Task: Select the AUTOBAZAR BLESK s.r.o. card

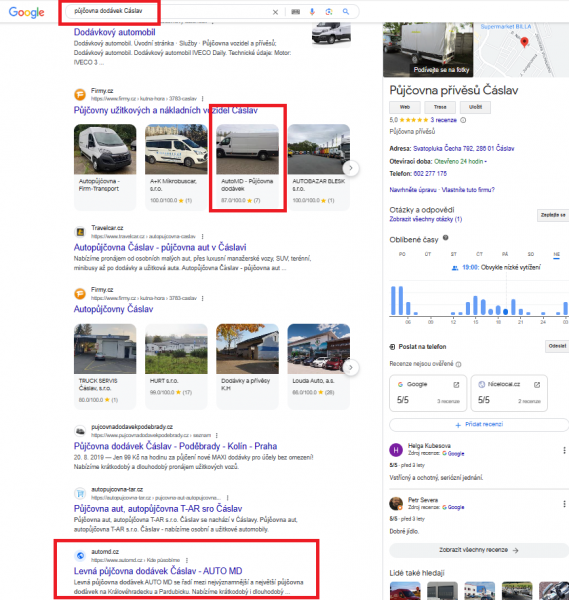Action: (x=318, y=167)
